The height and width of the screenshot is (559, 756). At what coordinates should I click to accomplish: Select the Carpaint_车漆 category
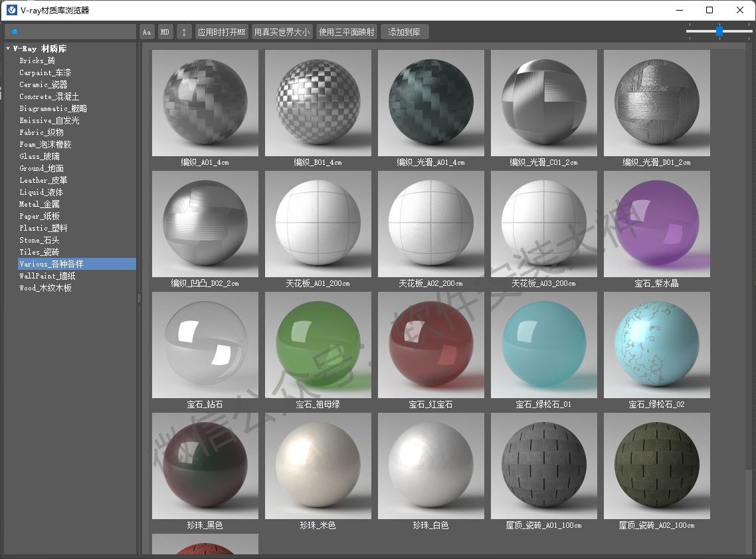tap(45, 73)
